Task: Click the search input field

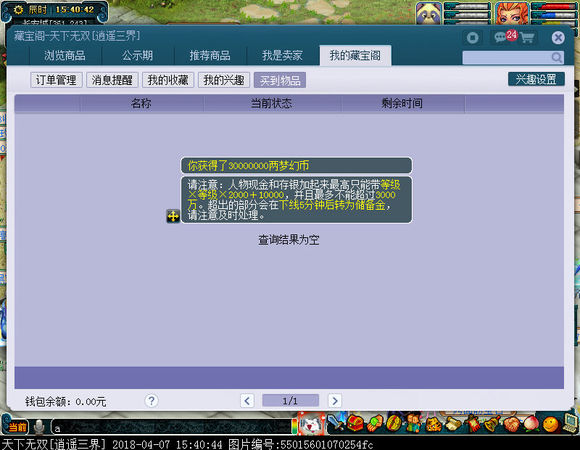Action: point(507,57)
